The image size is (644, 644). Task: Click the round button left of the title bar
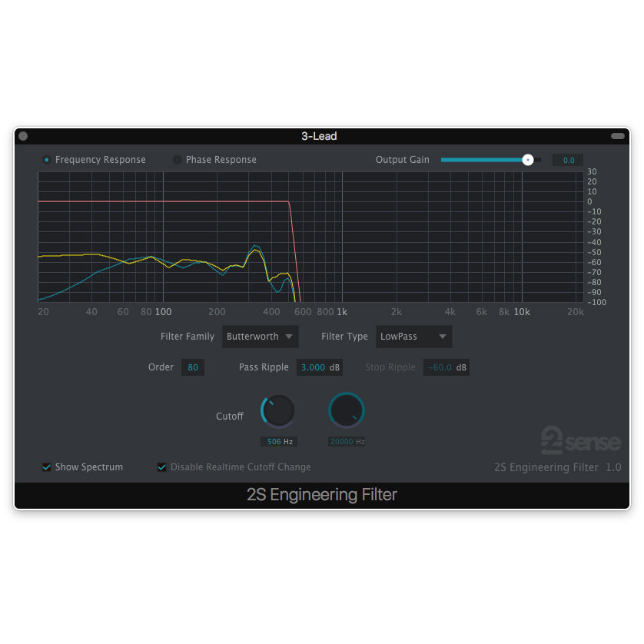23,136
